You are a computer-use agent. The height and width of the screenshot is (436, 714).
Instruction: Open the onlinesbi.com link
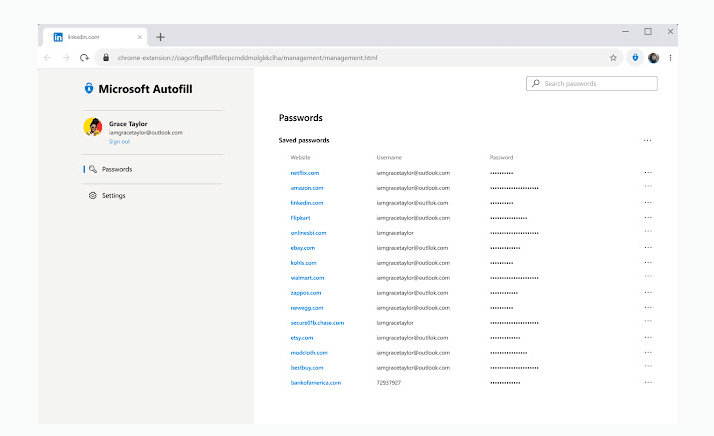(x=308, y=233)
